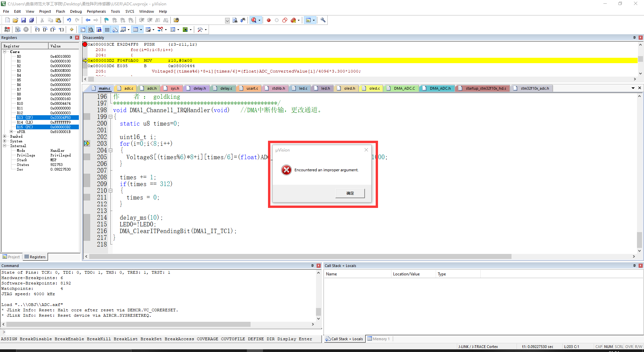Image resolution: width=644 pixels, height=352 pixels.
Task: Click the Undo icon
Action: (x=69, y=20)
